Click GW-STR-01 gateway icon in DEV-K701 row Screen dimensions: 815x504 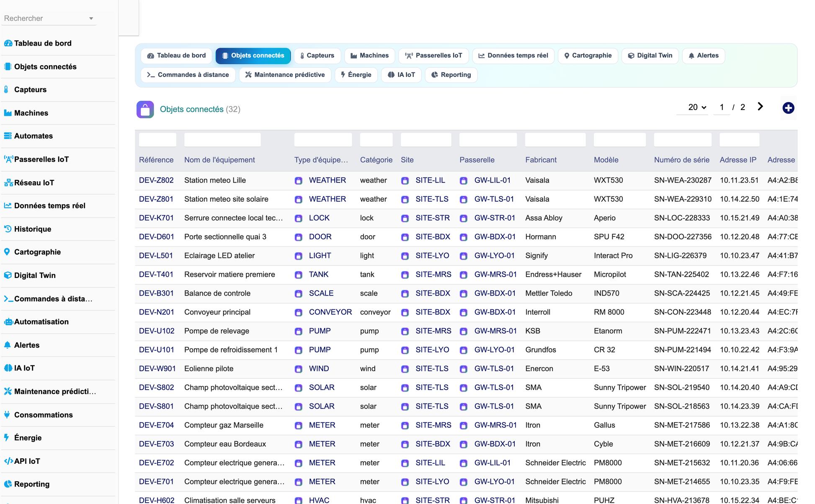tap(464, 219)
